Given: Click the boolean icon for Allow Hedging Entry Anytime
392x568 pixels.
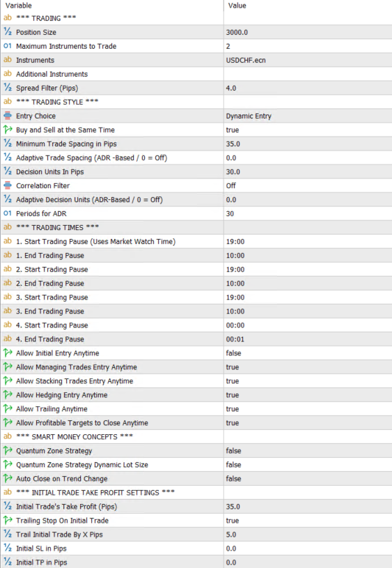Looking at the screenshot, I should pos(8,395).
